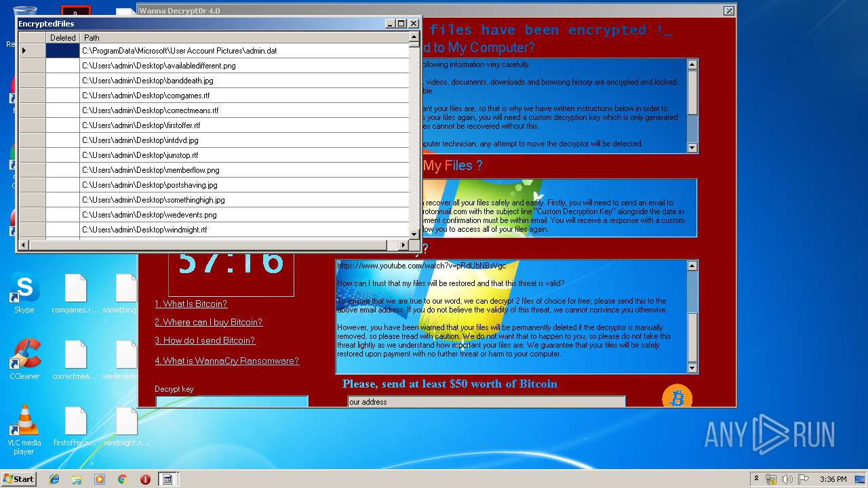Open 'Where can I buy Bitcoin?' link

[208, 322]
